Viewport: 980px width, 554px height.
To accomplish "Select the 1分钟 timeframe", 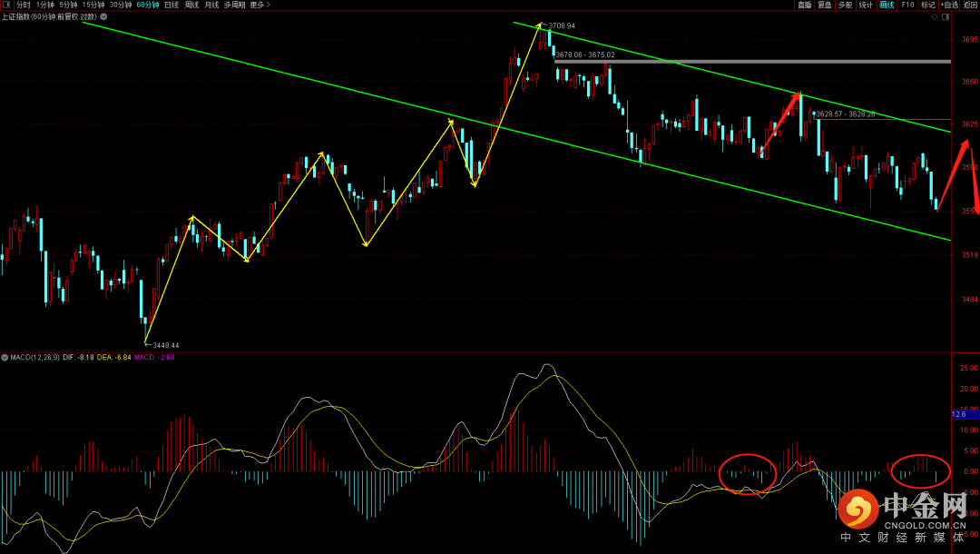I will [x=45, y=5].
